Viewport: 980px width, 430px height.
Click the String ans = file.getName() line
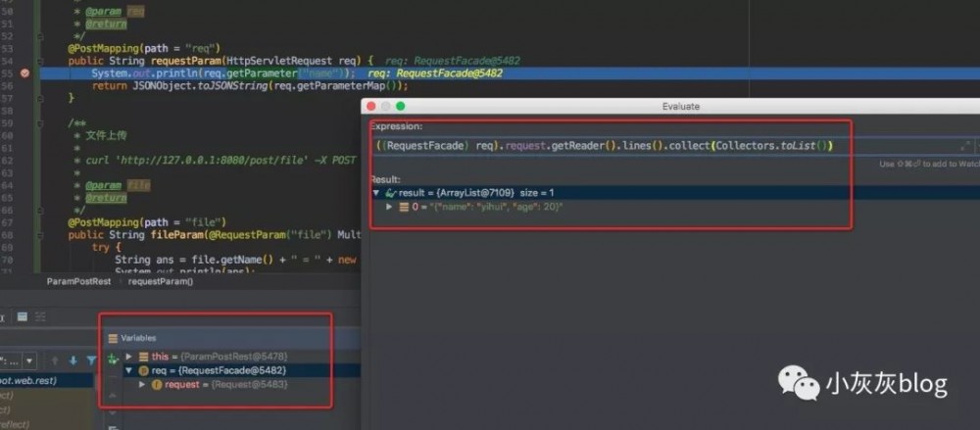[235, 260]
